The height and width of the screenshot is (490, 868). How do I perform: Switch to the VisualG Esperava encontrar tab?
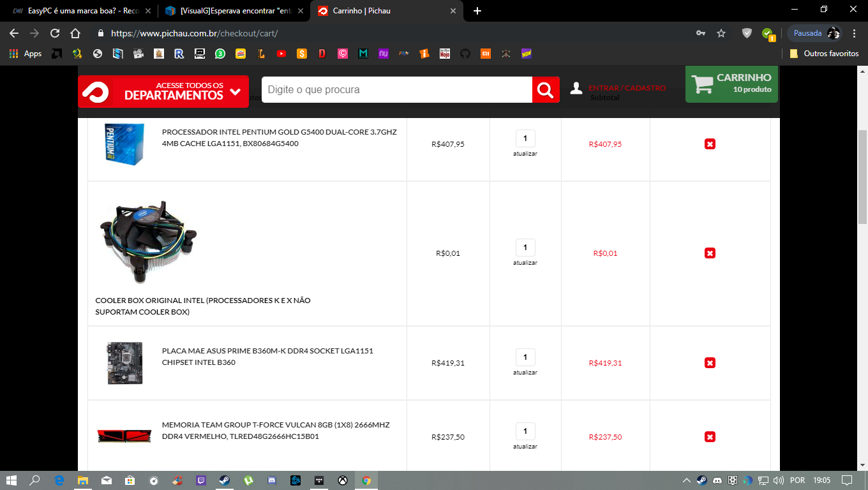tap(234, 11)
